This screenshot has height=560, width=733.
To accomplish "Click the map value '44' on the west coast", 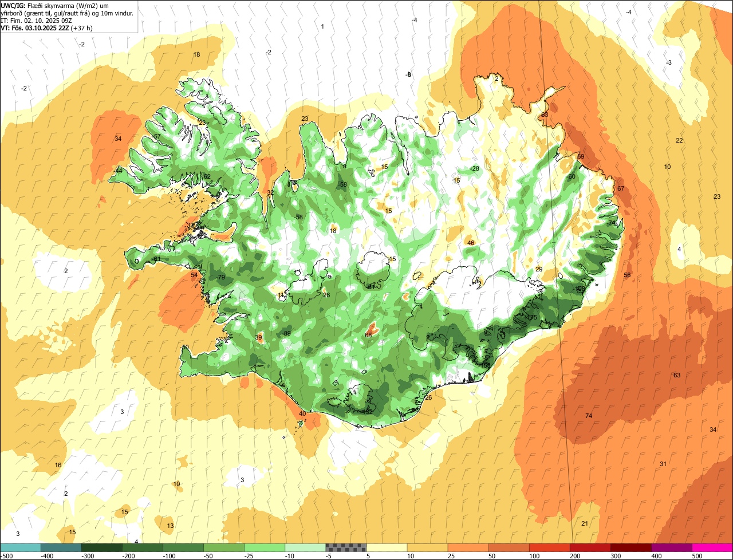I will point(119,171).
